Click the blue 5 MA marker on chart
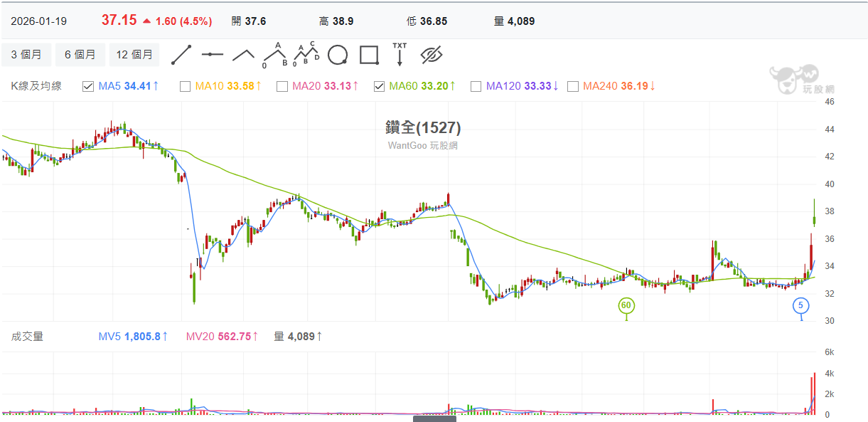868x422 pixels. click(x=801, y=305)
